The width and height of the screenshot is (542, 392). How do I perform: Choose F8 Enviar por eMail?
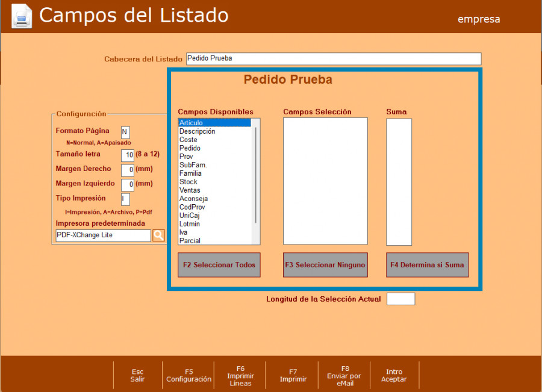pyautogui.click(x=345, y=376)
